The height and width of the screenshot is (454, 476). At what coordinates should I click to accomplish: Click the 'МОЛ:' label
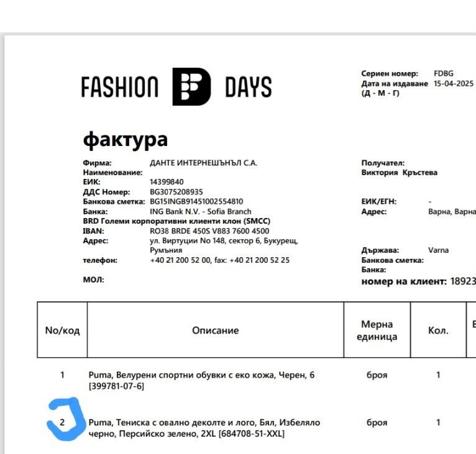(x=93, y=279)
